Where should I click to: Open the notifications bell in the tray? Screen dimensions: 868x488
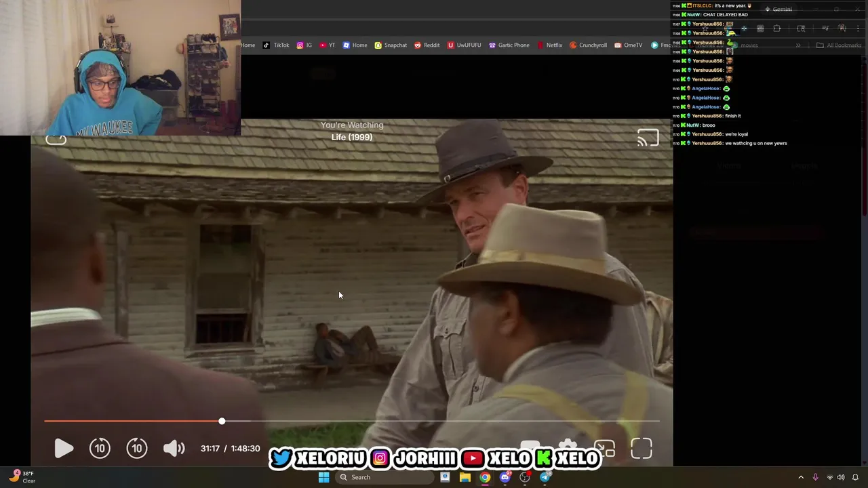coord(855,477)
